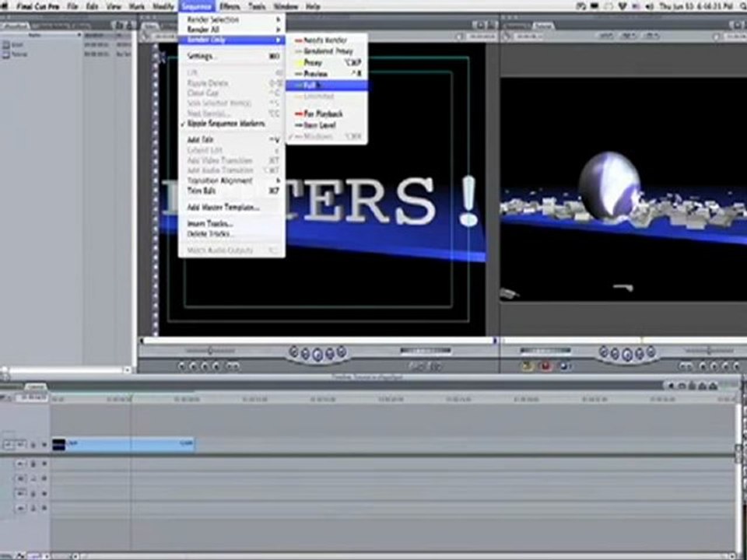Toggle For Playback render option
The width and height of the screenshot is (747, 560).
click(x=326, y=114)
